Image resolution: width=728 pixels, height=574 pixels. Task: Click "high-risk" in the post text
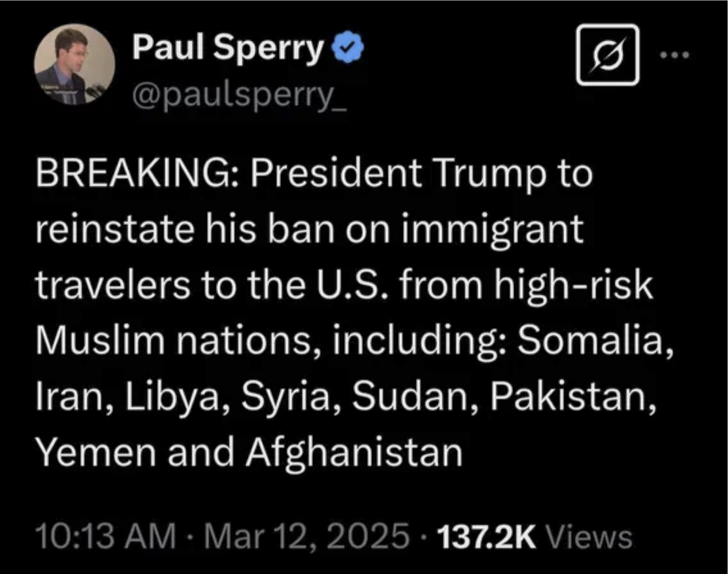click(x=573, y=285)
